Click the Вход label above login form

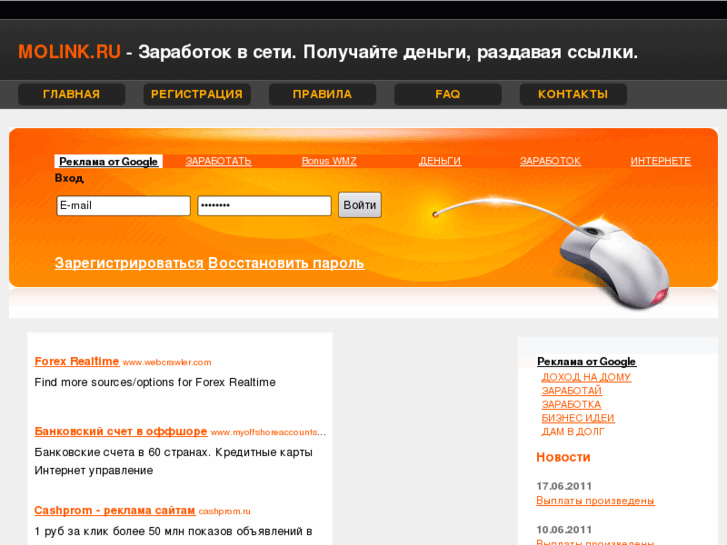click(x=69, y=178)
